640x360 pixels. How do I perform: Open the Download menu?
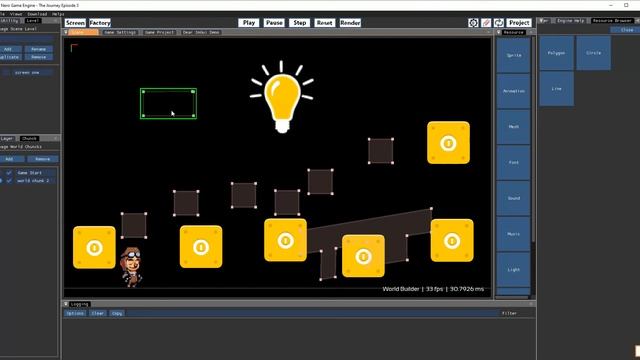37,14
